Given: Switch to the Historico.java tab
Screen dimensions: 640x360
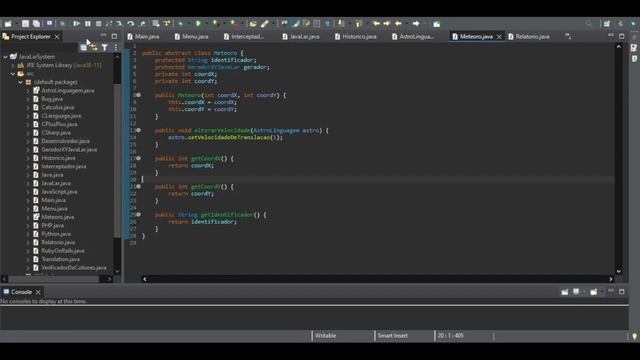Looking at the screenshot, I should (356, 36).
